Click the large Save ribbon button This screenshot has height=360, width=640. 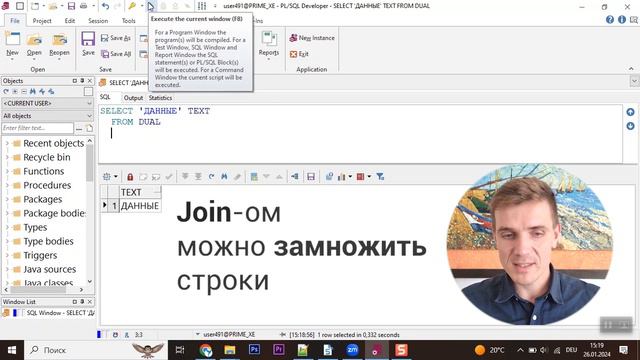pyautogui.click(x=88, y=43)
